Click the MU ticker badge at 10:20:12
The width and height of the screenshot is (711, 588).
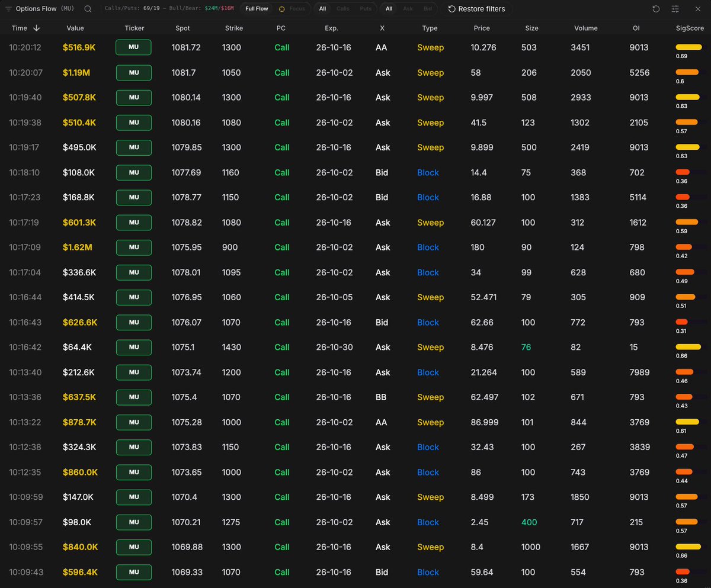pyautogui.click(x=133, y=47)
